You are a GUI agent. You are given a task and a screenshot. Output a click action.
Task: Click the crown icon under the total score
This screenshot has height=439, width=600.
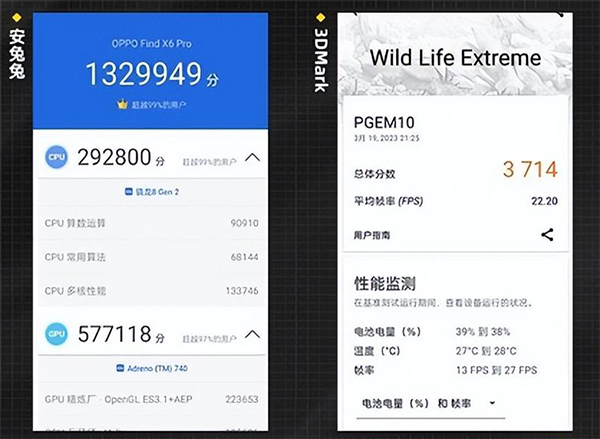[123, 104]
